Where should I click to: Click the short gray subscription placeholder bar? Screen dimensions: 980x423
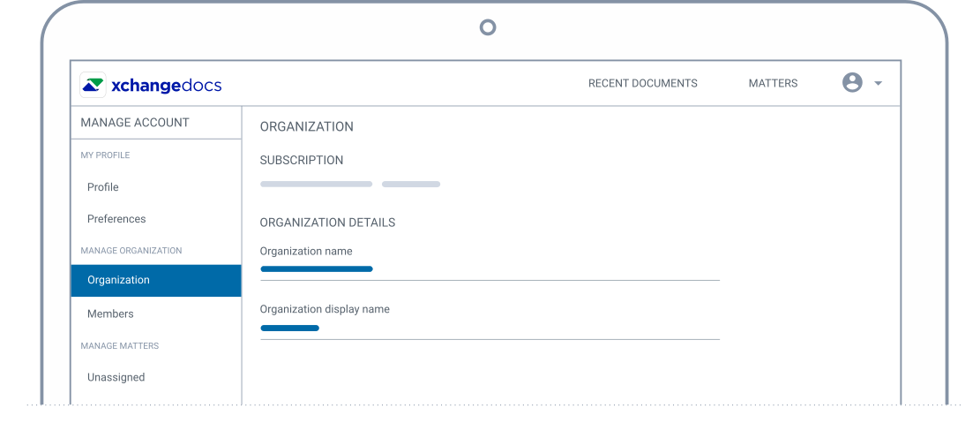click(x=411, y=184)
